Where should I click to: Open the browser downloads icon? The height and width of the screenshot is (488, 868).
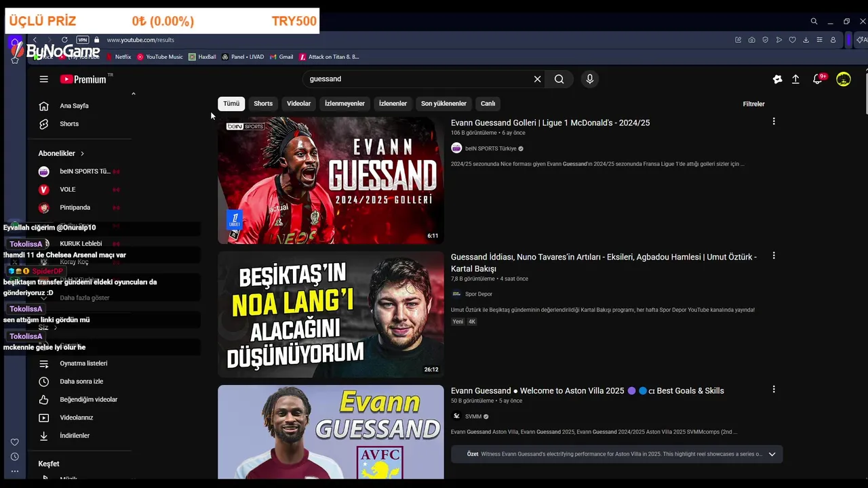coord(806,40)
